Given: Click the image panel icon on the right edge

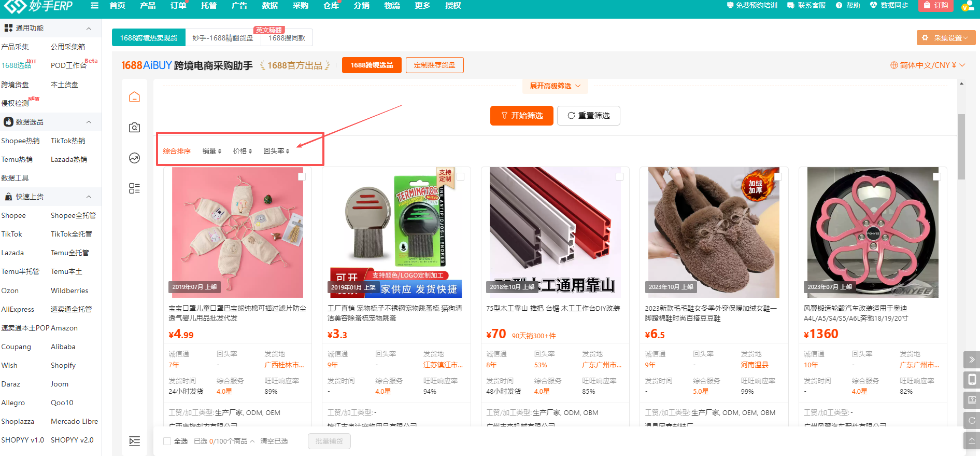Looking at the screenshot, I should (x=972, y=400).
